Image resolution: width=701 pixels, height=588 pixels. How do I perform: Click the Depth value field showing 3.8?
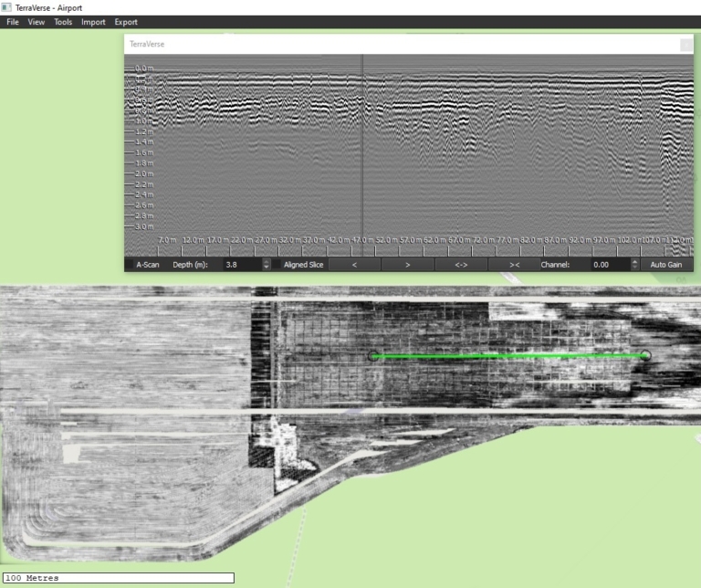(239, 264)
